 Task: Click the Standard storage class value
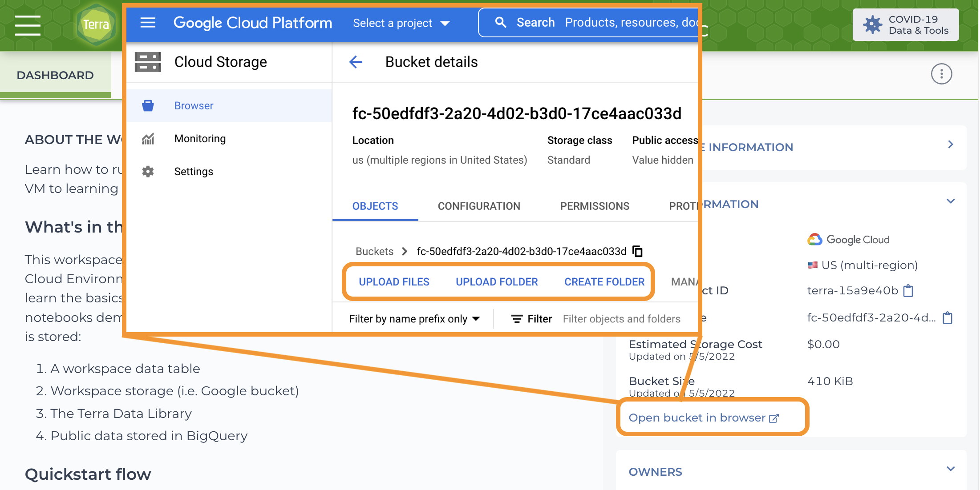pyautogui.click(x=568, y=160)
